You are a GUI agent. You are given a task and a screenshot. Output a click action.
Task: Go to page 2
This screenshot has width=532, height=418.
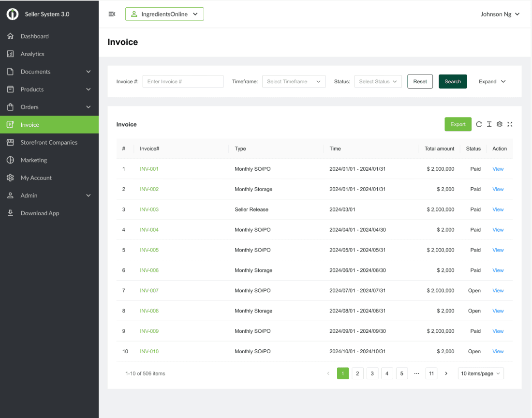[357, 373]
